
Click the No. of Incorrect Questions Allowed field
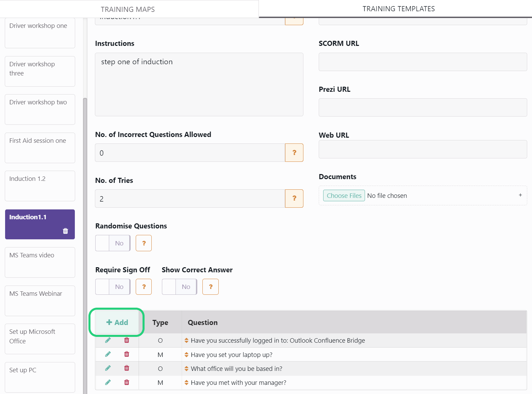tap(190, 153)
